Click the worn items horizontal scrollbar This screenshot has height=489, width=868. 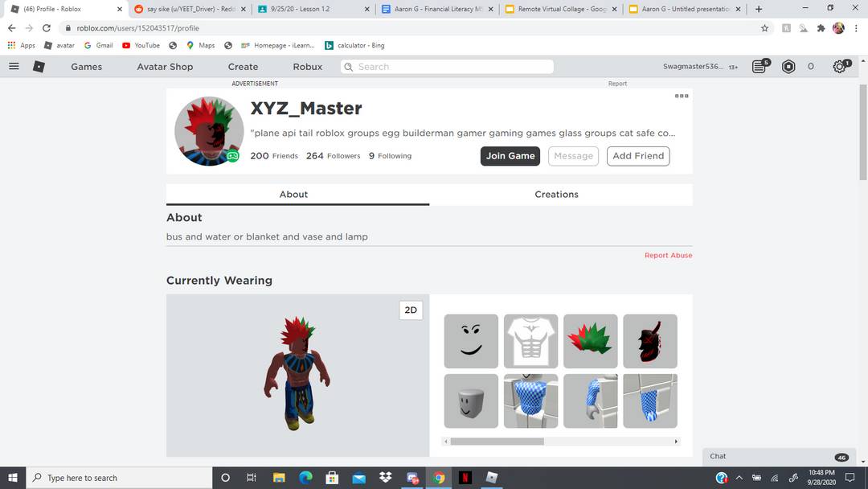click(497, 442)
